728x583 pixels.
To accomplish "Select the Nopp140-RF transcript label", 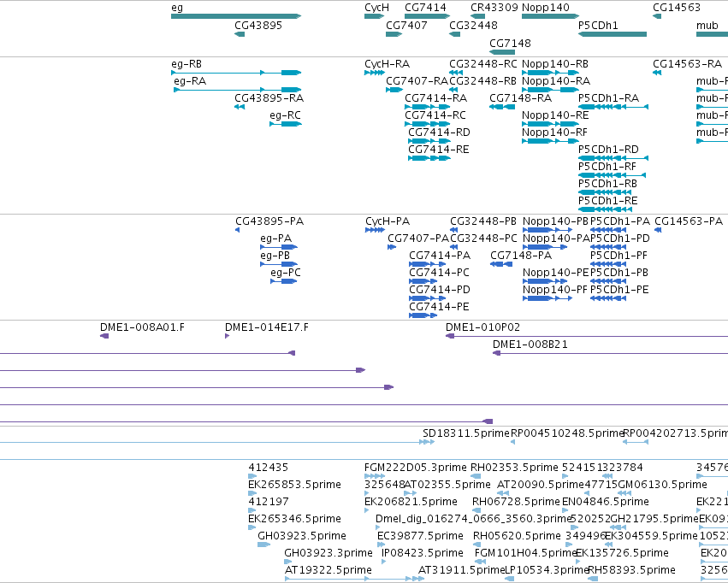I will click(554, 132).
